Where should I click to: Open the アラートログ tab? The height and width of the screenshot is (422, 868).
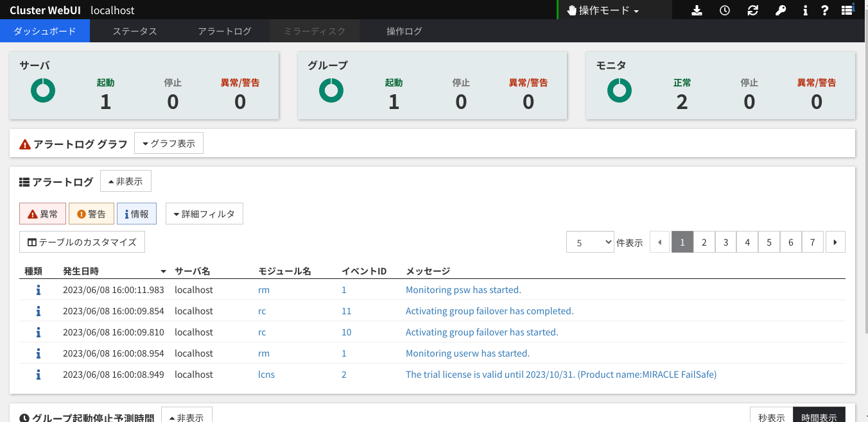(225, 31)
